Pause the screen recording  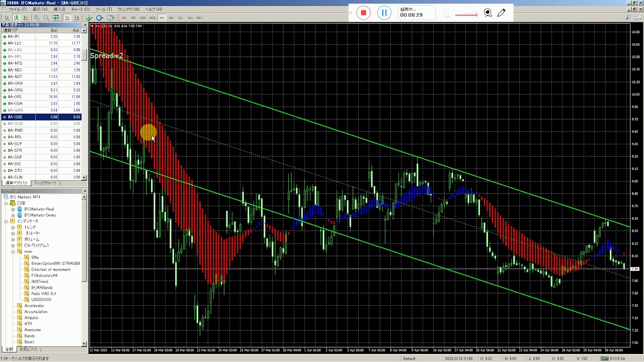384,13
